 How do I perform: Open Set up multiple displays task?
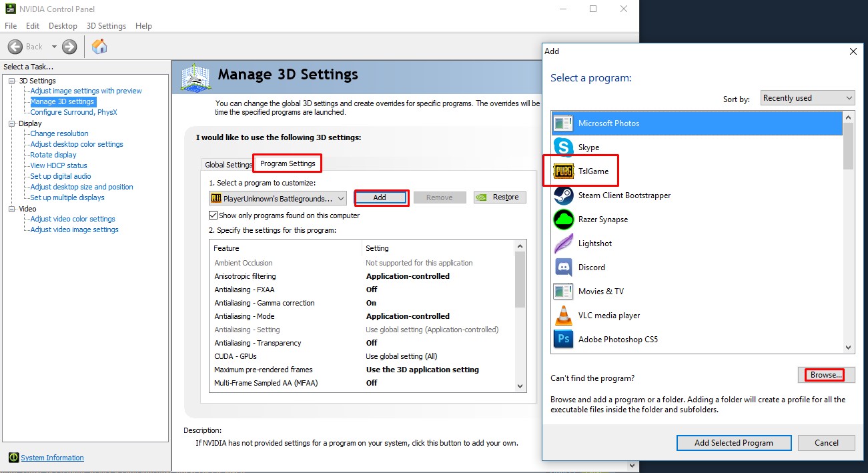point(67,197)
